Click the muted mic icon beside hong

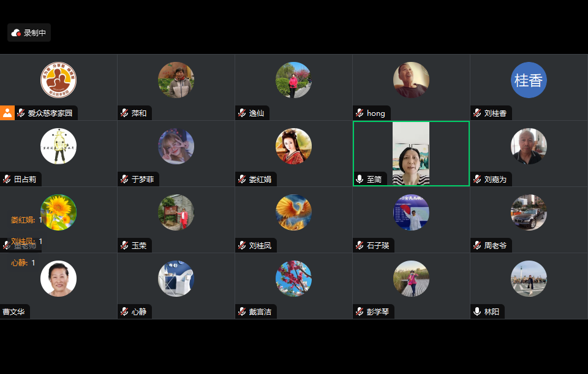tap(360, 113)
